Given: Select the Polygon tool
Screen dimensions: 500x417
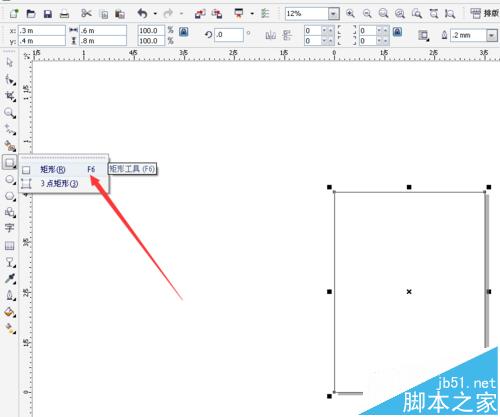Looking at the screenshot, I should (x=10, y=196).
